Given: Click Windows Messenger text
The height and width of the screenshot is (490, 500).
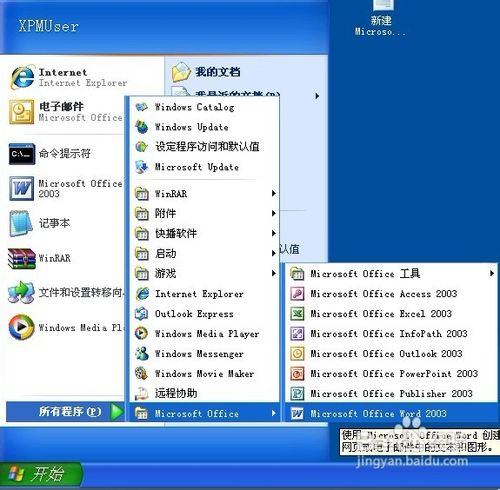Looking at the screenshot, I should click(x=199, y=354).
